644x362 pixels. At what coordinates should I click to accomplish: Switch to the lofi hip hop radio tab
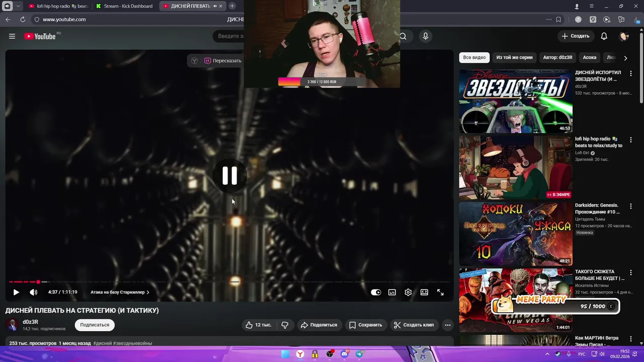click(58, 6)
